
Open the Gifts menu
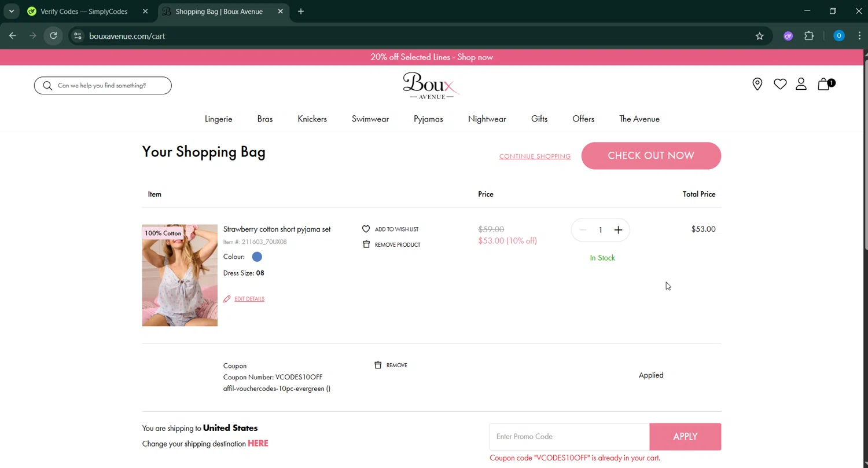tap(539, 119)
